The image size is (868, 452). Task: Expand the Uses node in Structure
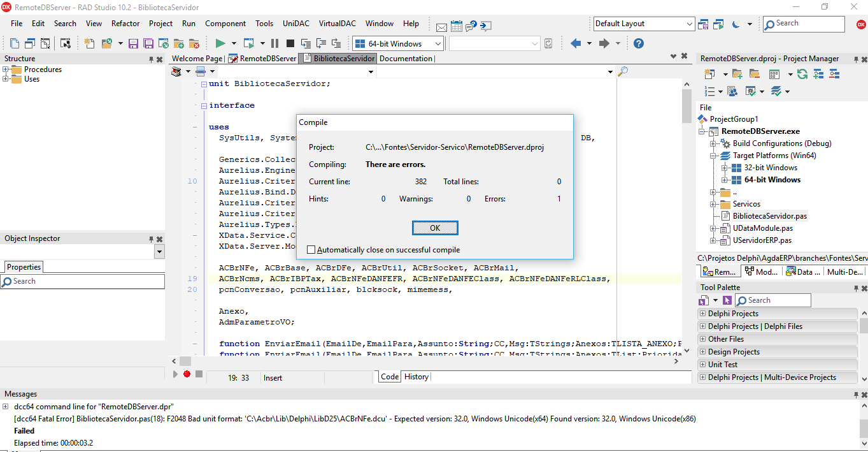(x=6, y=79)
